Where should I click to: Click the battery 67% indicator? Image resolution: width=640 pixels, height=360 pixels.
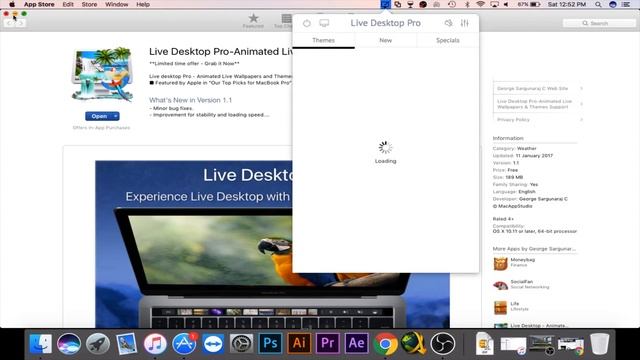point(529,4)
